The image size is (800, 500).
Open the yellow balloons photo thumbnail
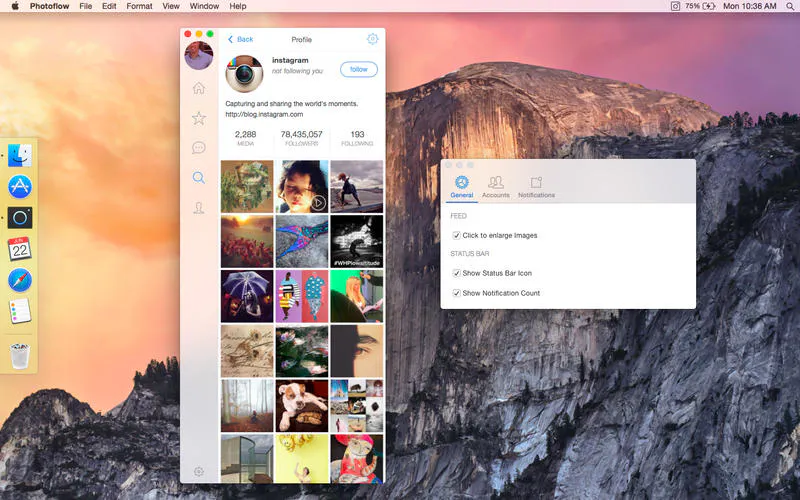302,459
